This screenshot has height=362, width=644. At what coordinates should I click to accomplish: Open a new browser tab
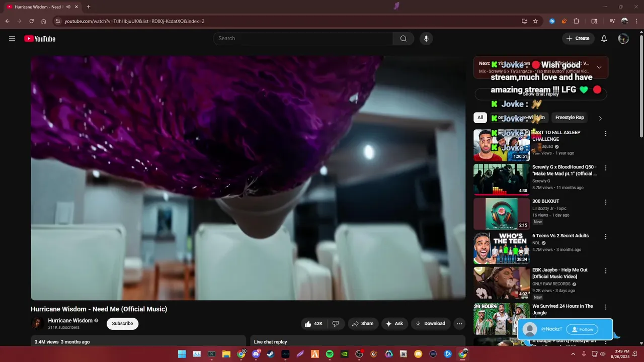[89, 7]
